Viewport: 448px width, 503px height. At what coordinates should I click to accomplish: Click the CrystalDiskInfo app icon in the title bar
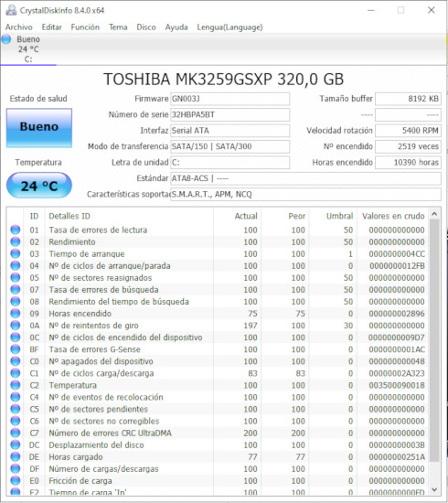pos(11,10)
